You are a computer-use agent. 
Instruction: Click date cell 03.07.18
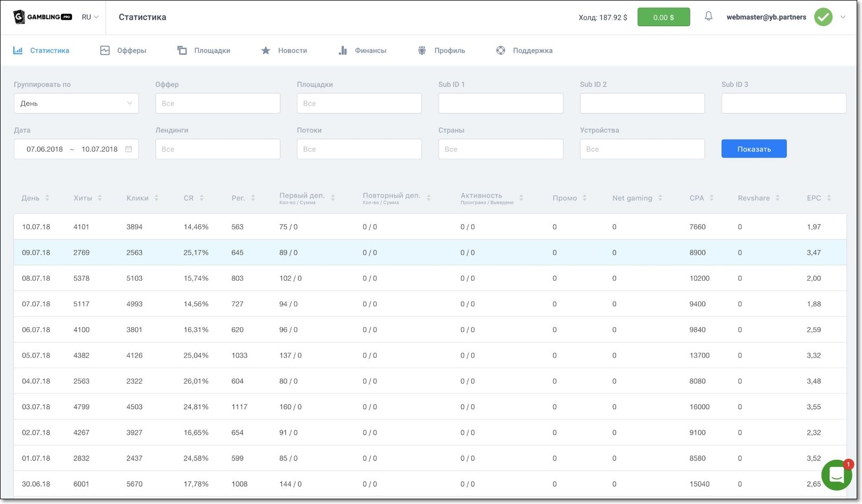click(x=36, y=407)
